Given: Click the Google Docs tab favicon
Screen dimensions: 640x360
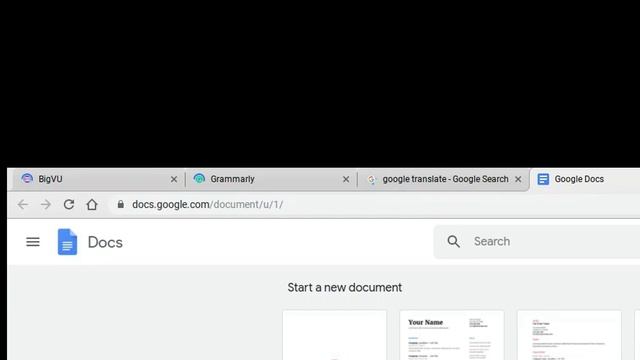Looking at the screenshot, I should click(543, 179).
